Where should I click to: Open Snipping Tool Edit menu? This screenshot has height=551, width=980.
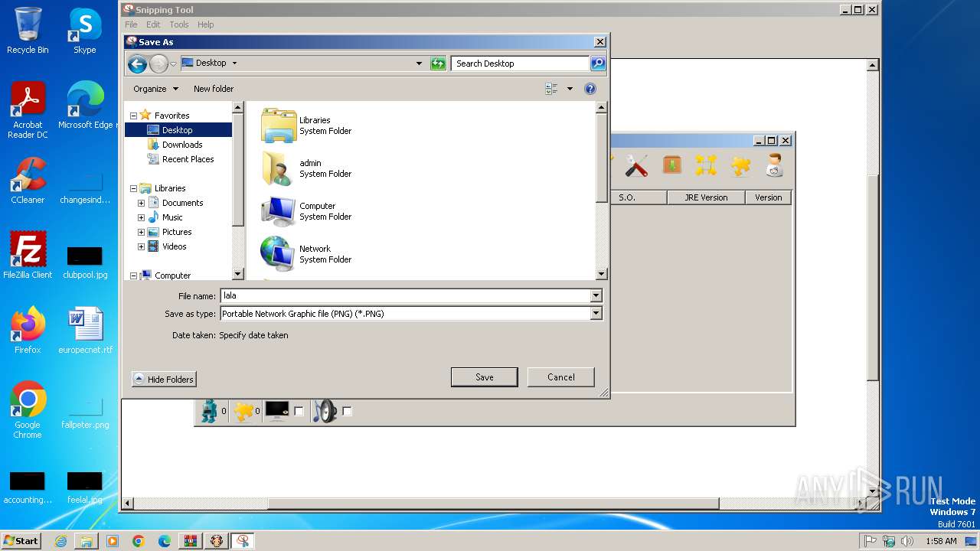point(153,24)
